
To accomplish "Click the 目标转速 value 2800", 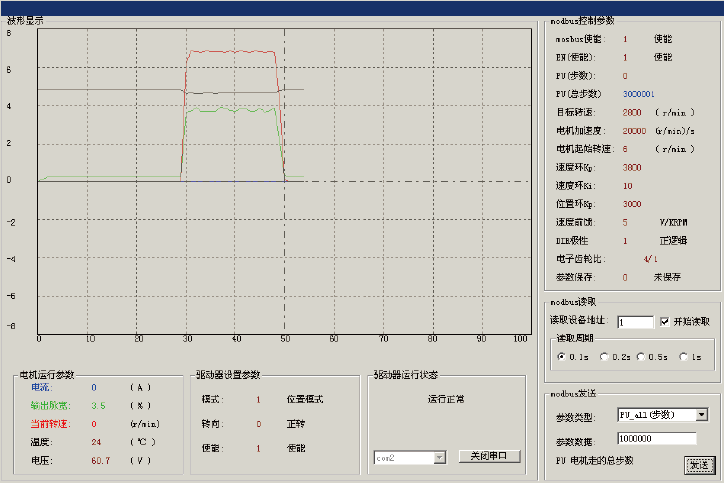I will pos(631,112).
